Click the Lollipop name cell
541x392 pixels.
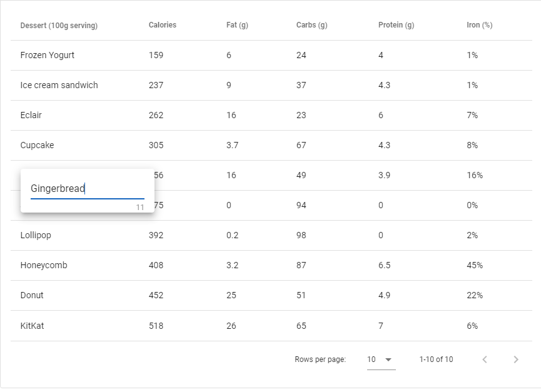pos(36,235)
